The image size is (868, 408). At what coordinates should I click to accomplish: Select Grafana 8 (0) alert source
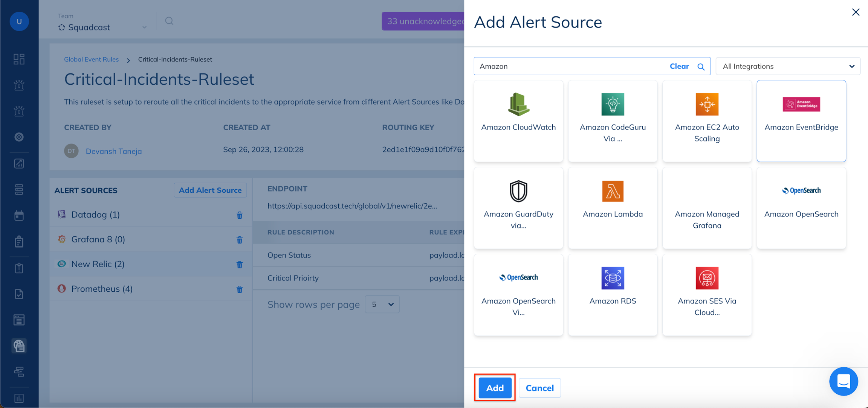click(x=150, y=239)
